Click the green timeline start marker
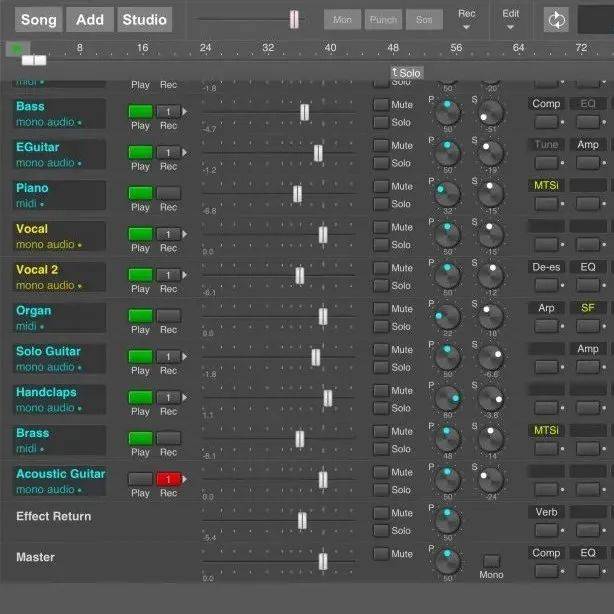This screenshot has width=614, height=614. click(17, 49)
